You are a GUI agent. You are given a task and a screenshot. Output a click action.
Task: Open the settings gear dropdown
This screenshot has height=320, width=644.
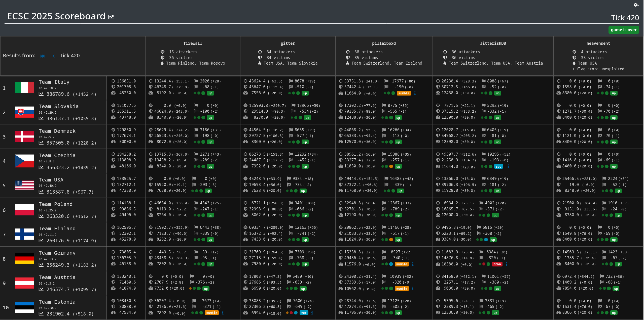tap(636, 5)
